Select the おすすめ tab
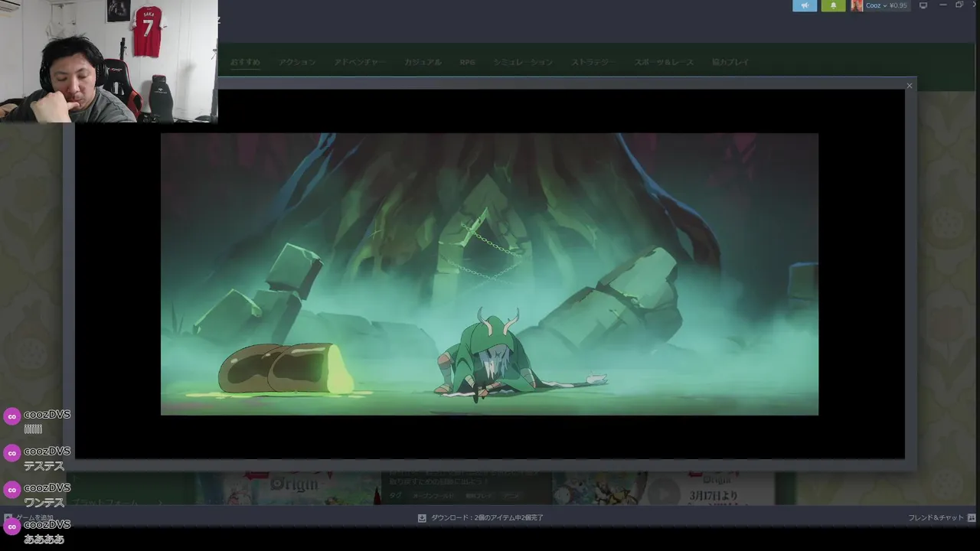Image resolution: width=980 pixels, height=551 pixels. point(245,62)
